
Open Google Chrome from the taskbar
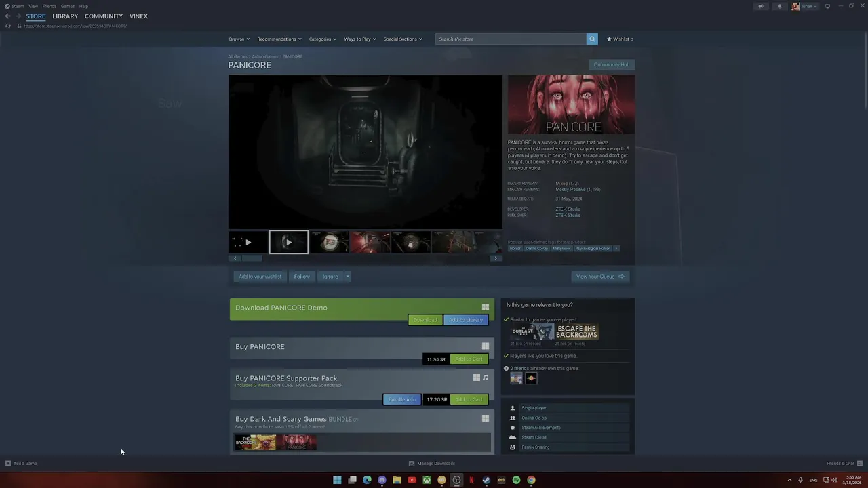(x=531, y=480)
